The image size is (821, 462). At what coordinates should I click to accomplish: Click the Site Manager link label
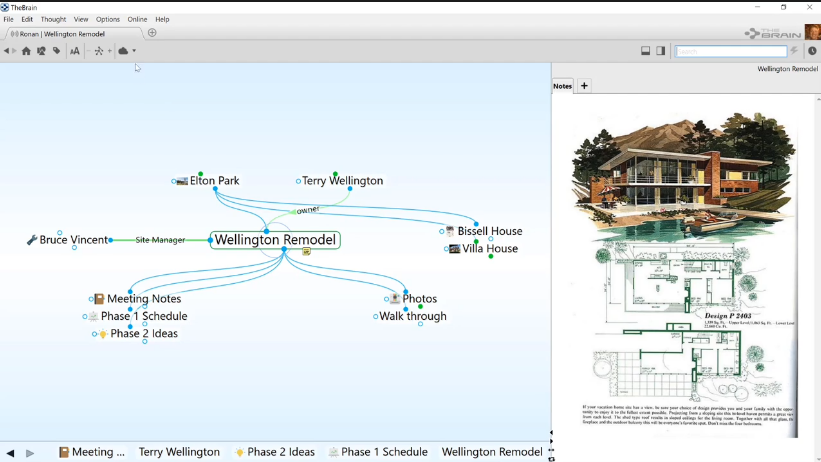click(160, 240)
